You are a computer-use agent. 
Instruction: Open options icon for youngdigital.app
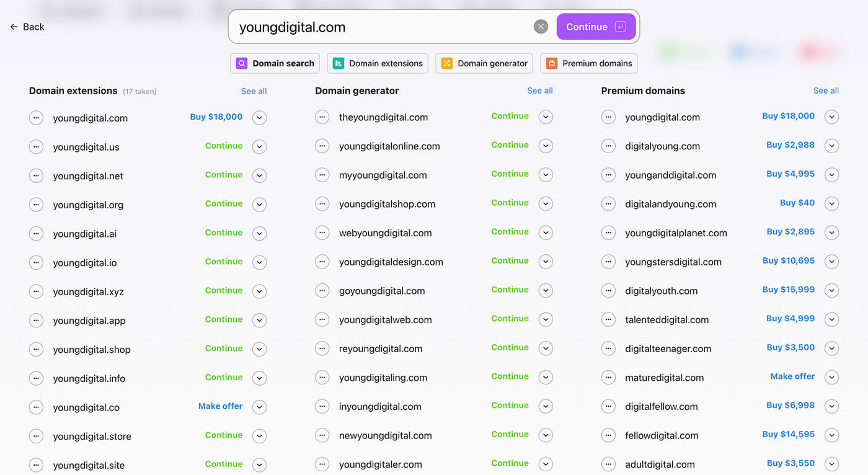click(36, 321)
